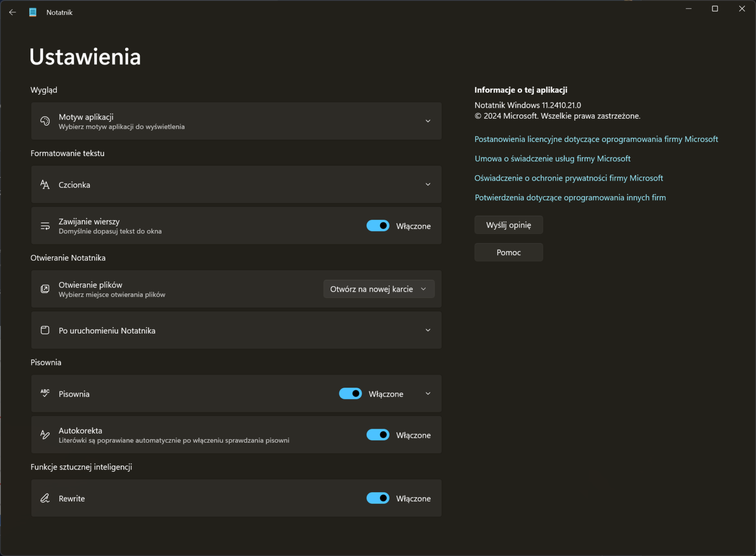Click the Rewrite pen icon

(45, 498)
